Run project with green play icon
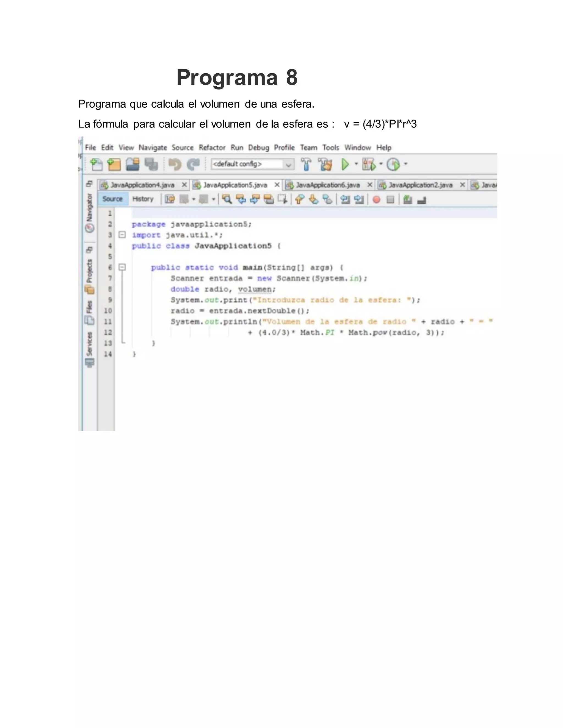Image resolution: width=563 pixels, height=728 pixels. 345,164
